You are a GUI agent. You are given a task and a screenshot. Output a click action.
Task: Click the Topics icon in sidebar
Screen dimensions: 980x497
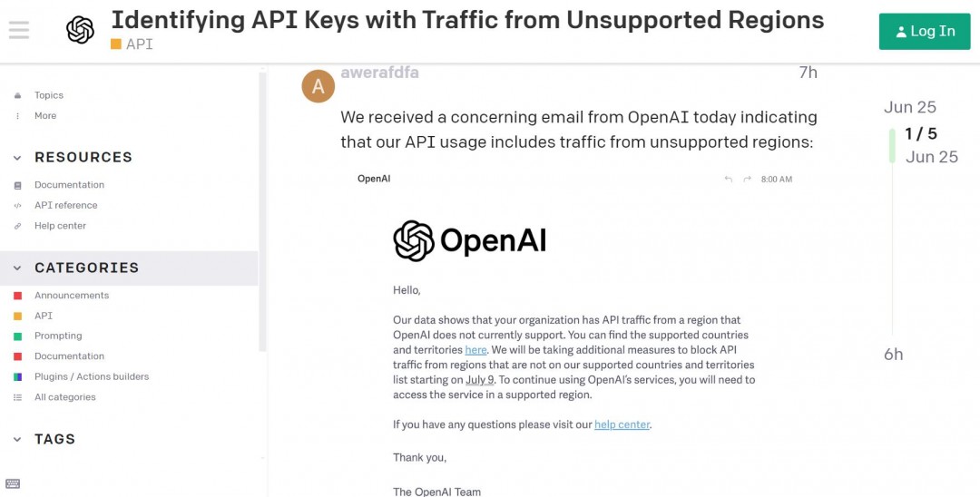(x=17, y=95)
